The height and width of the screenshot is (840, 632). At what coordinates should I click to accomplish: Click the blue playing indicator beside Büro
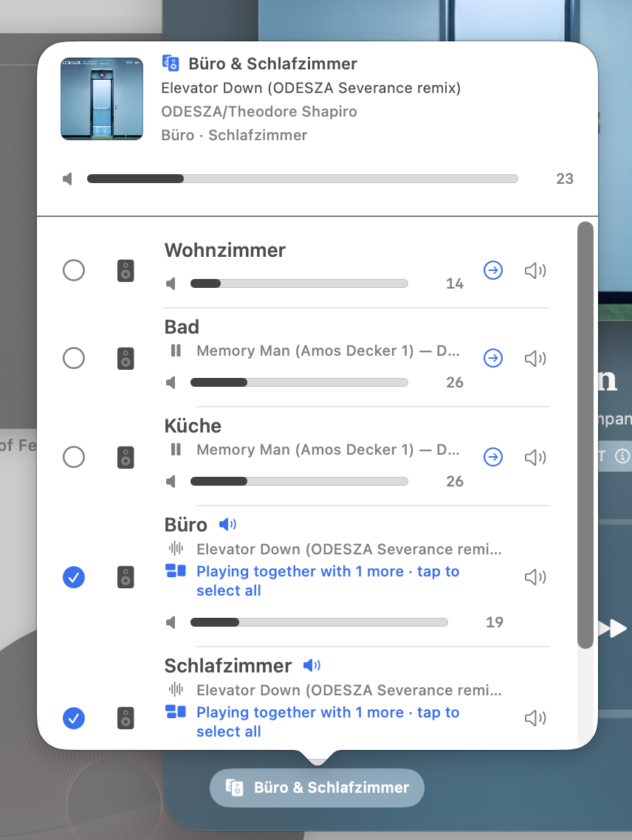click(x=228, y=525)
